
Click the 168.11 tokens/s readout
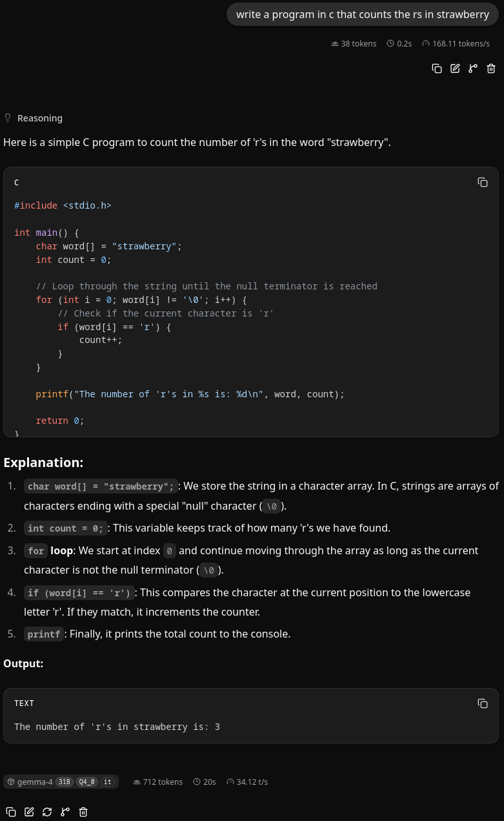click(456, 43)
